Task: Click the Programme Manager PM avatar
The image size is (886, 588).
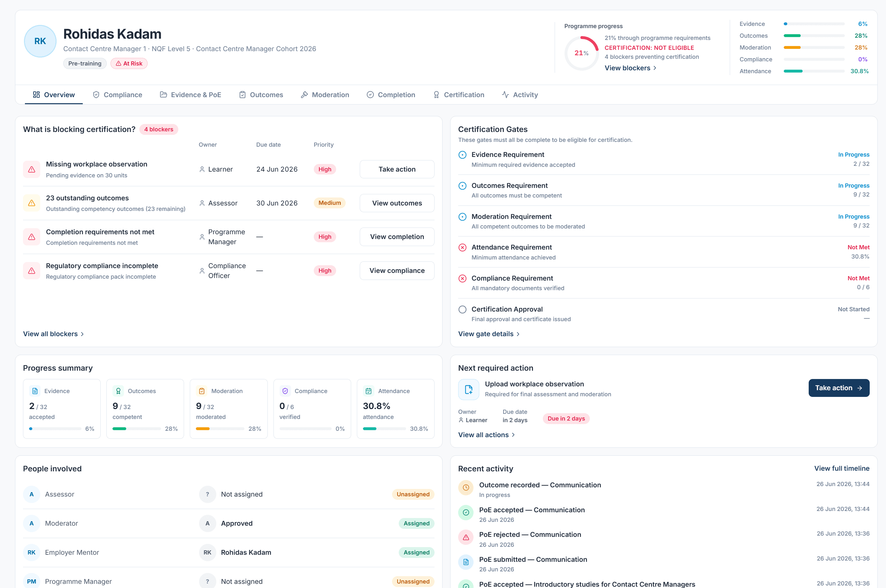Action: pos(32,581)
